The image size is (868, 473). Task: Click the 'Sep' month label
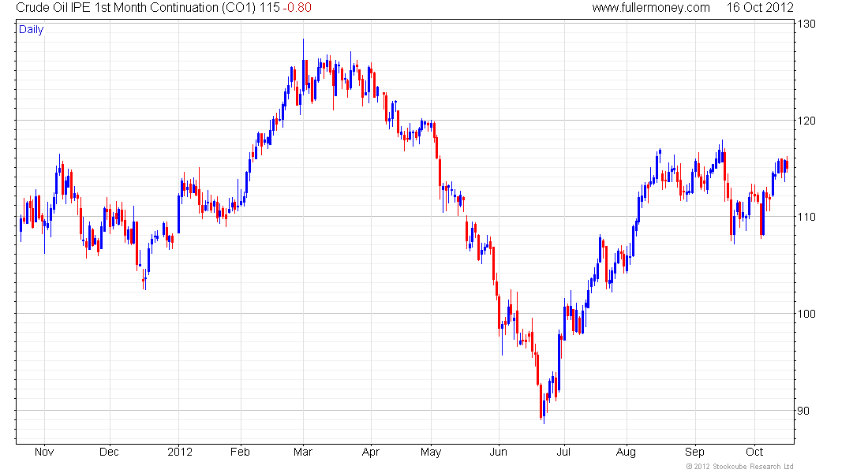[x=694, y=452]
